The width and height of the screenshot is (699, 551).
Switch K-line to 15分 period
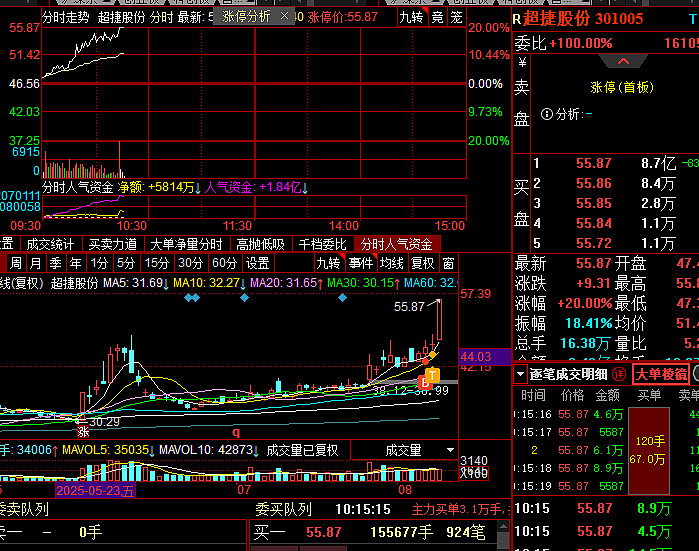[156, 263]
